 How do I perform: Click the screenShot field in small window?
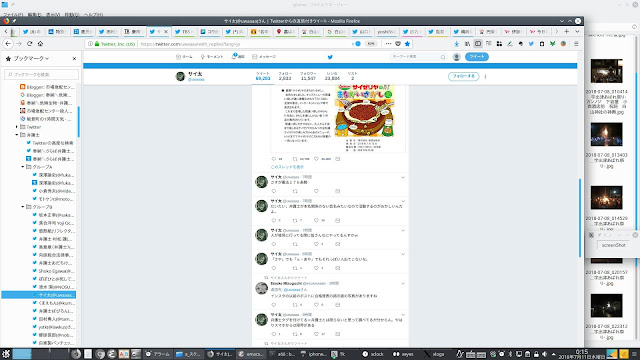coord(613,245)
